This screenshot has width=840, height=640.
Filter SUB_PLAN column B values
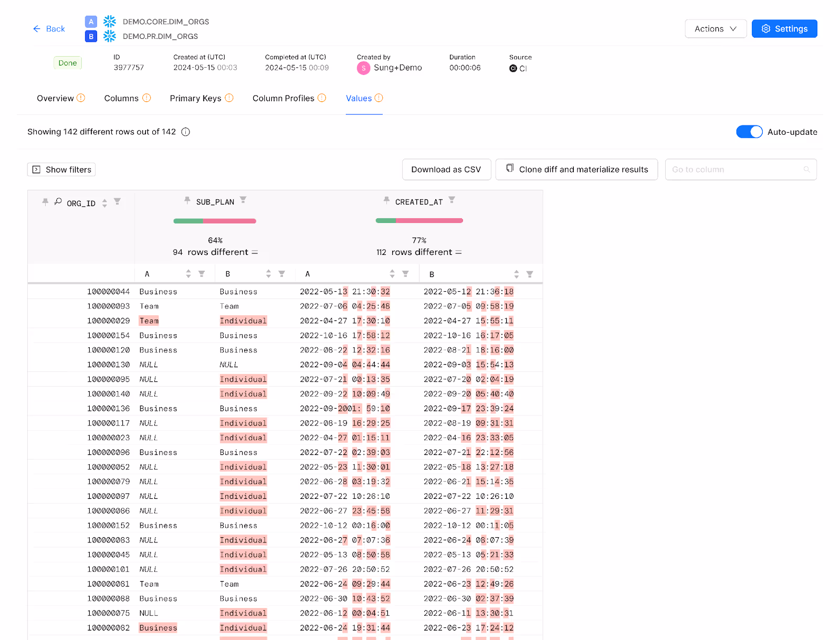(281, 274)
